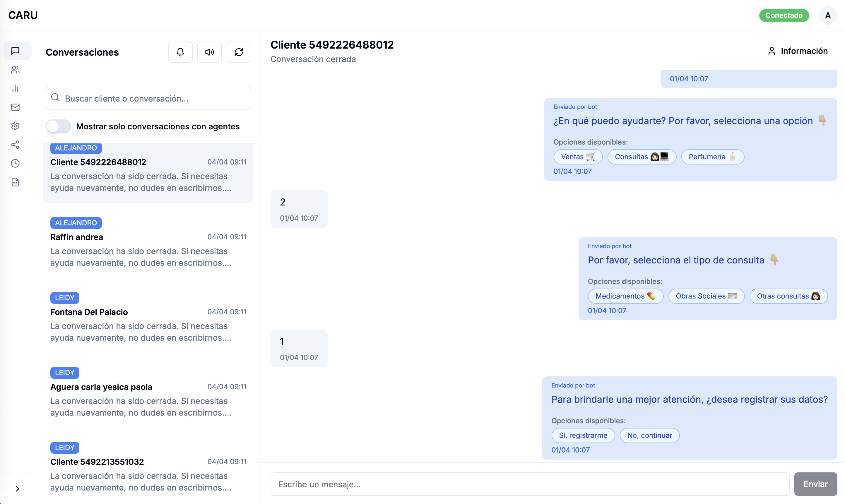Click the bell notifications button

point(180,52)
